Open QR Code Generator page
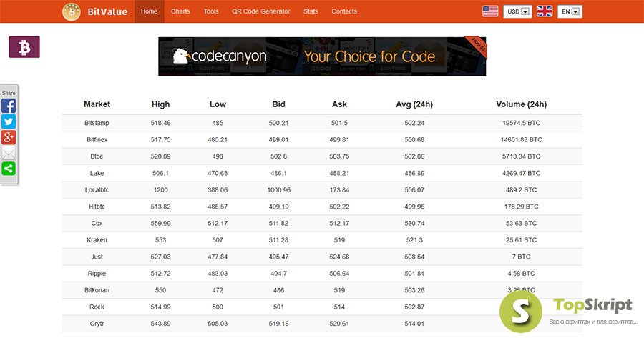 [x=260, y=11]
